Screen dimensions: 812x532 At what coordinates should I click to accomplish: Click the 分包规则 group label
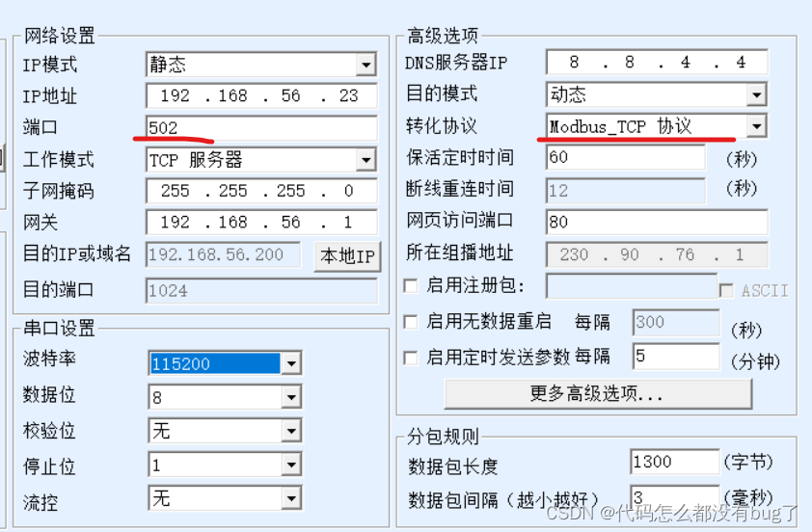(x=443, y=437)
